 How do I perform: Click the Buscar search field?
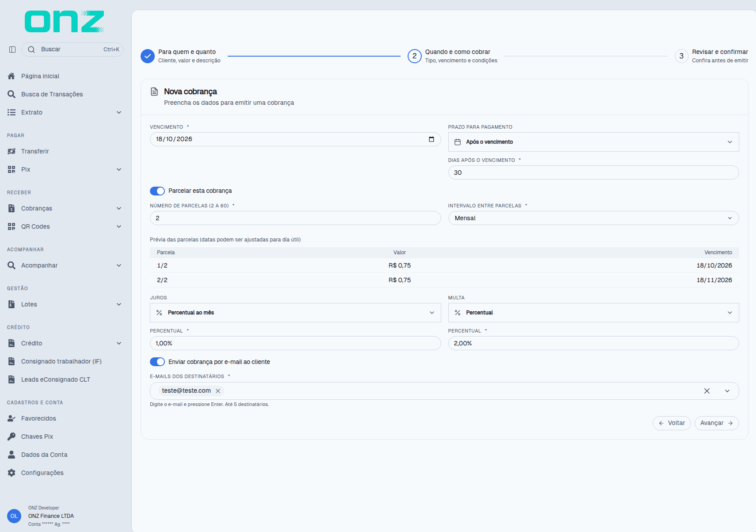pyautogui.click(x=72, y=50)
